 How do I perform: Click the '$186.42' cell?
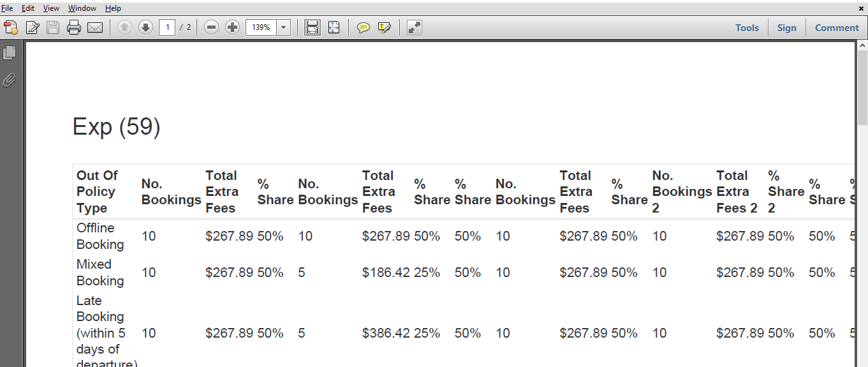(386, 273)
